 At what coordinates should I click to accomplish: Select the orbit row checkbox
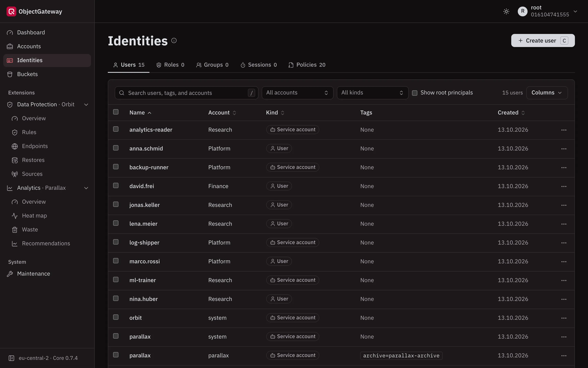(x=116, y=317)
